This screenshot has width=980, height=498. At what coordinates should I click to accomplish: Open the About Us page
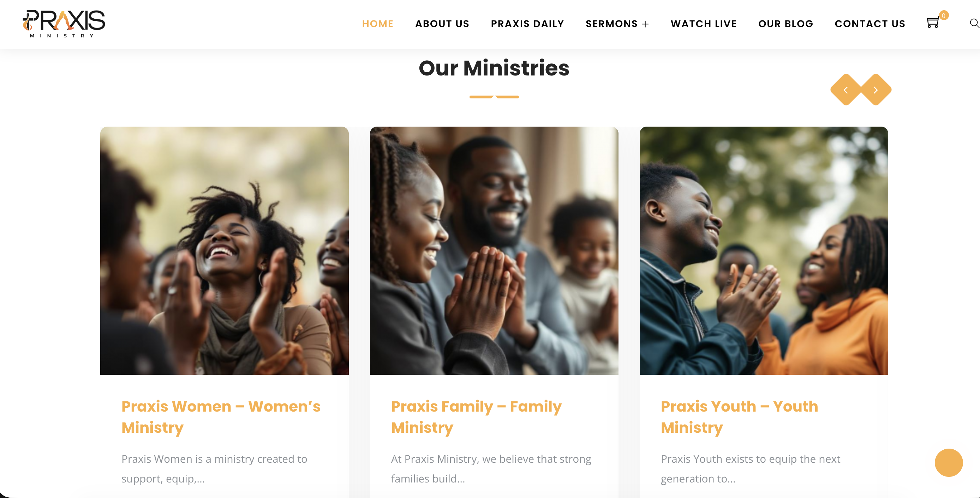coord(442,24)
